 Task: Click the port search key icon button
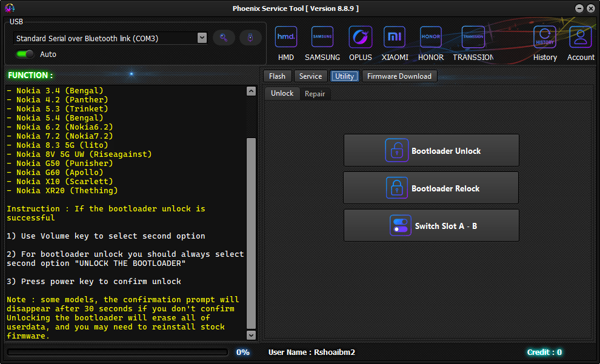pyautogui.click(x=224, y=38)
